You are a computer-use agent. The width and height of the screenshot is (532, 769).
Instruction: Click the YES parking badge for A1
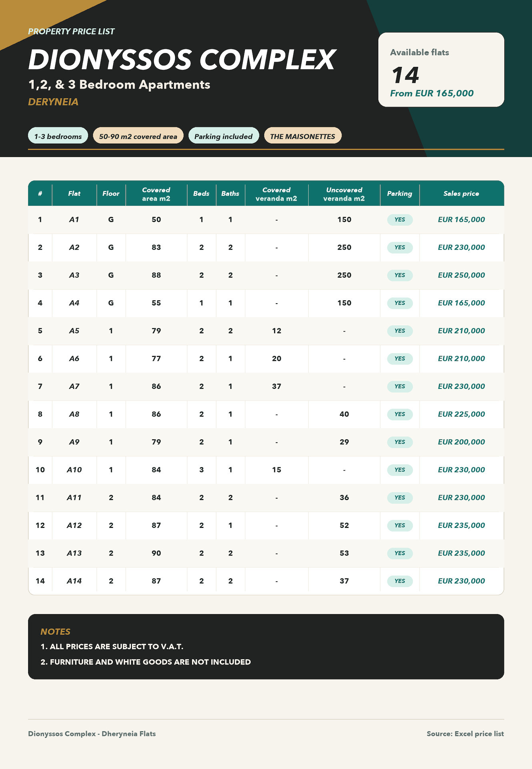(400, 219)
